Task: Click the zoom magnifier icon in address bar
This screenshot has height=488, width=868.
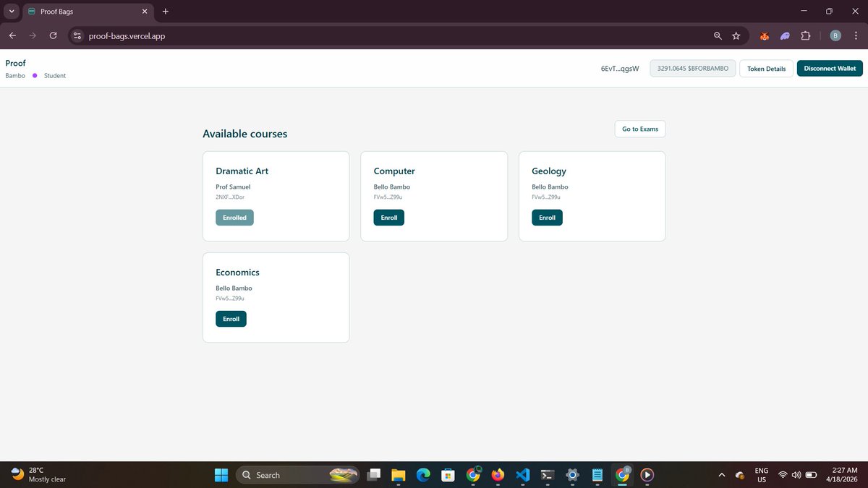Action: click(x=718, y=35)
